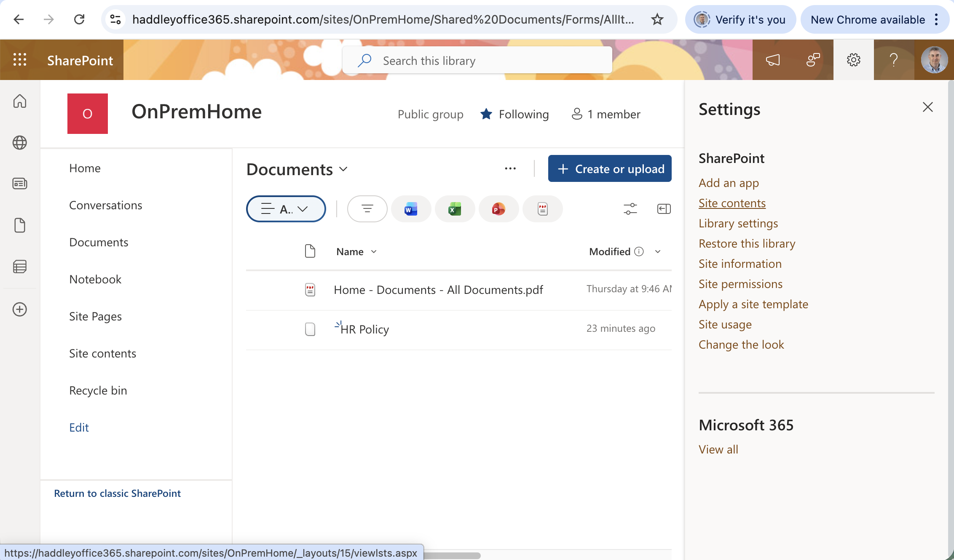Open Site information link
Screen dimensions: 954x560
pos(740,264)
